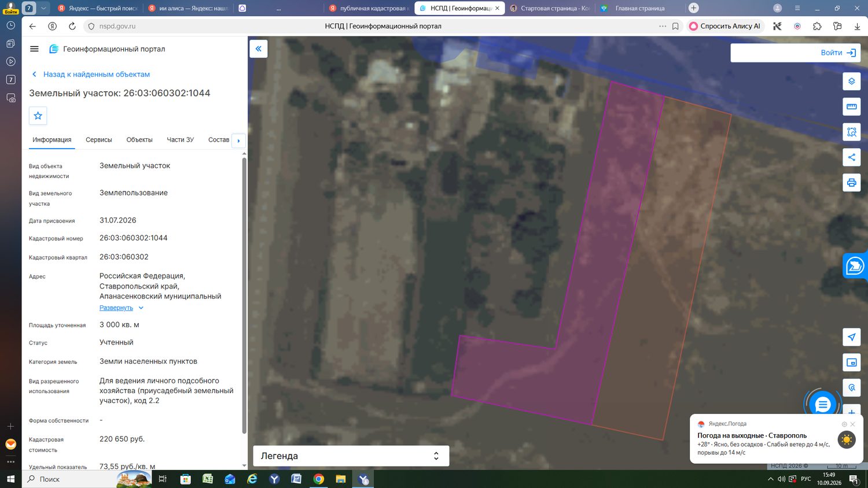Open the blue chat assistant bubble
Viewport: 868px width, 488px height.
click(822, 405)
